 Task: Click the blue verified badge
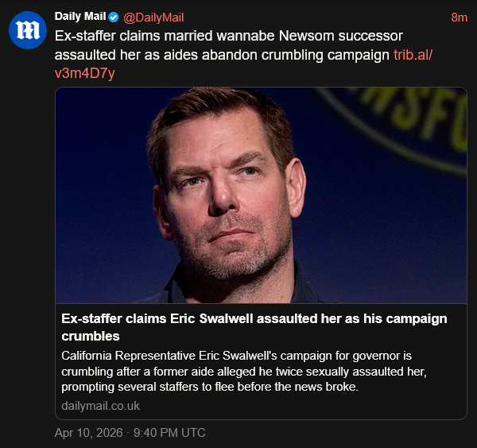(x=114, y=17)
